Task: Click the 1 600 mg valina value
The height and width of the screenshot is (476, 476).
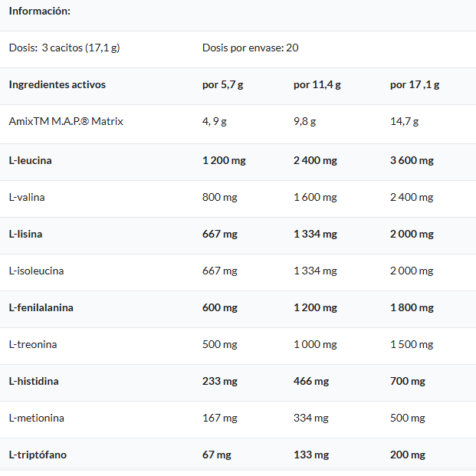Action: click(315, 197)
